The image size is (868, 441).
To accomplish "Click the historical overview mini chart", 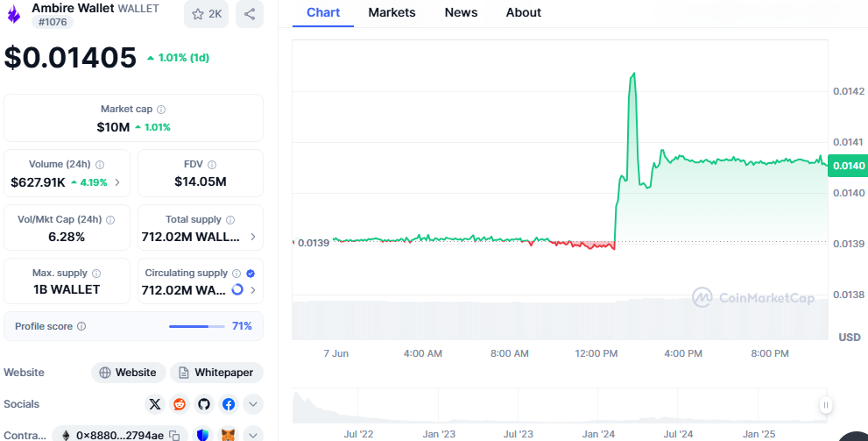I will pyautogui.click(x=559, y=406).
